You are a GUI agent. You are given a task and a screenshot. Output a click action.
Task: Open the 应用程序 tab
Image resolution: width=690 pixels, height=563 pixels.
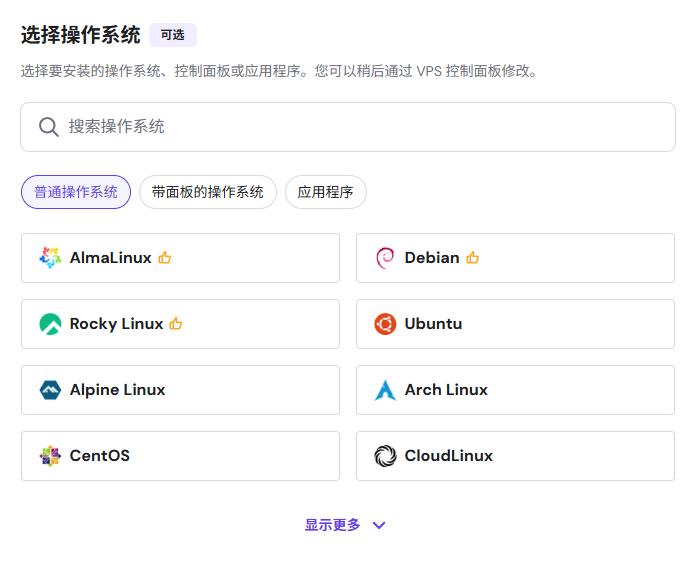click(x=325, y=192)
